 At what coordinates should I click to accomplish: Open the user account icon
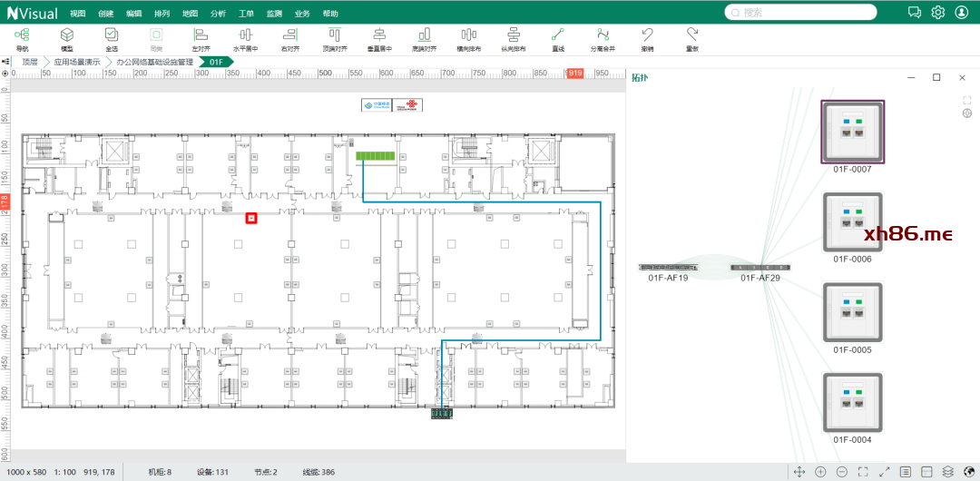961,12
